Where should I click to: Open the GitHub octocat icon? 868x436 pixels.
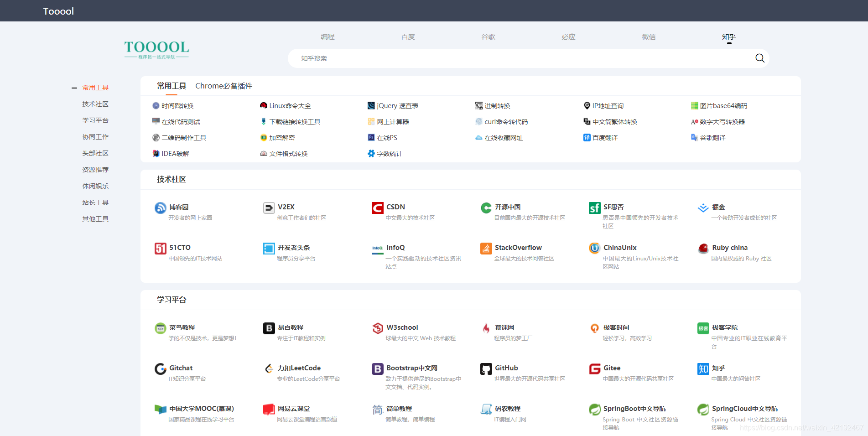coord(486,369)
